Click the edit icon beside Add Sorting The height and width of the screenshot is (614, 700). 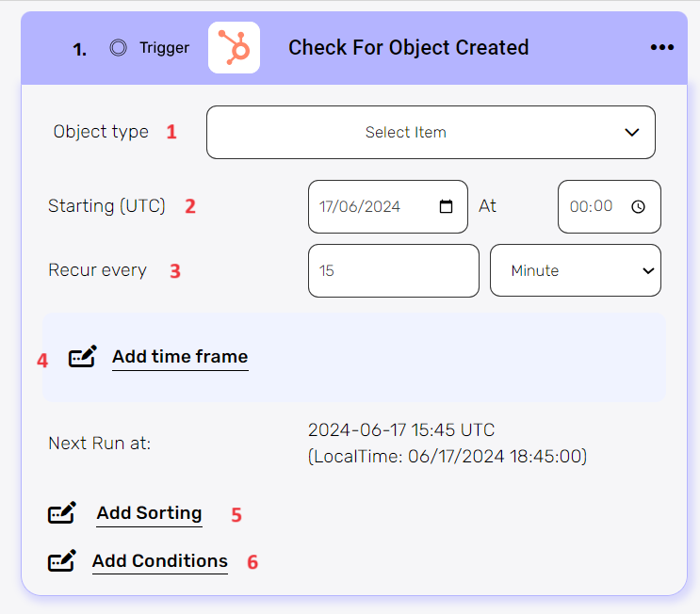point(62,513)
